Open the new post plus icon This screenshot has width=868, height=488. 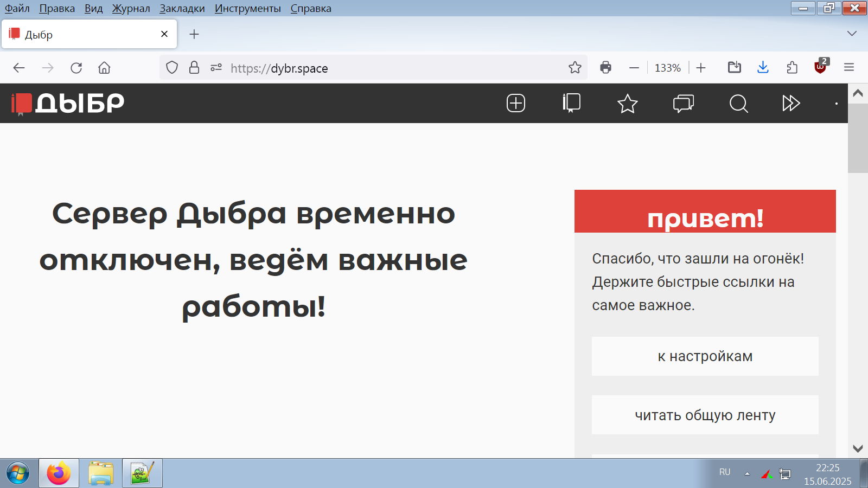pyautogui.click(x=516, y=103)
